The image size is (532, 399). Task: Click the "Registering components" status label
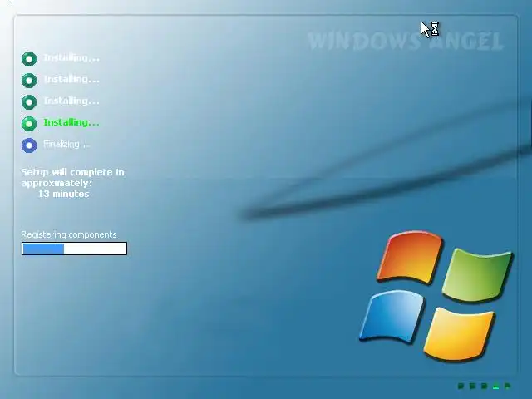69,234
